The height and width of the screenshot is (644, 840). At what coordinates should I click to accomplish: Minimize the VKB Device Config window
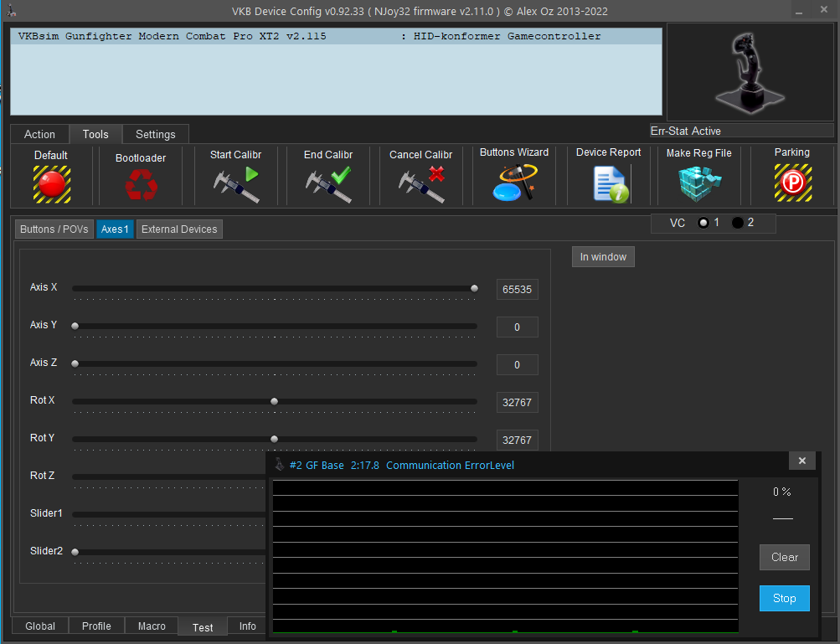point(799,11)
